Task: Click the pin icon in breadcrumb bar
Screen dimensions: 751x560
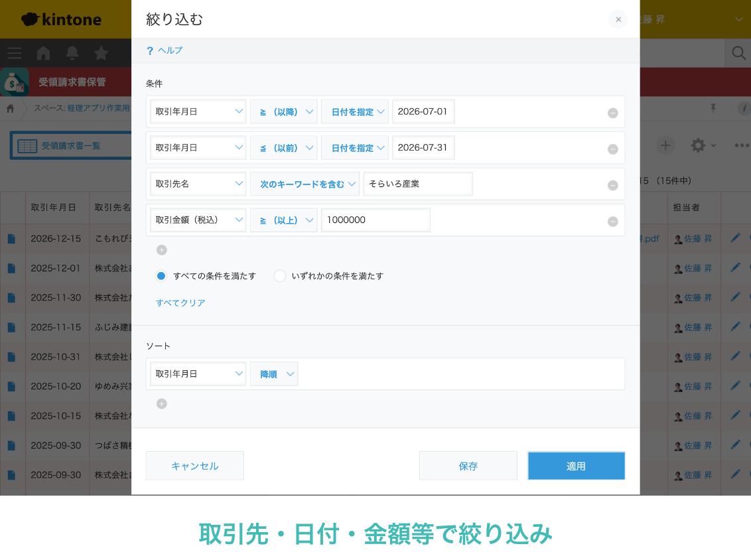Action: point(713,108)
